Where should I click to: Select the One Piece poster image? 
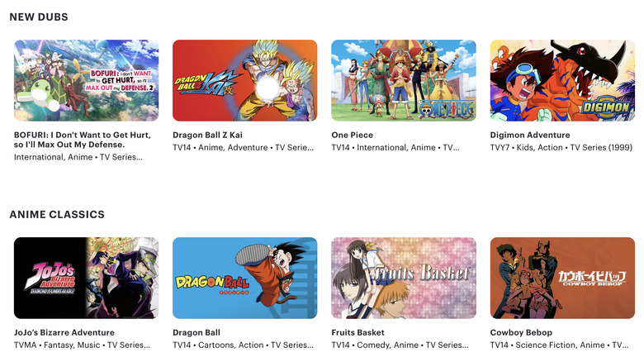coord(404,80)
